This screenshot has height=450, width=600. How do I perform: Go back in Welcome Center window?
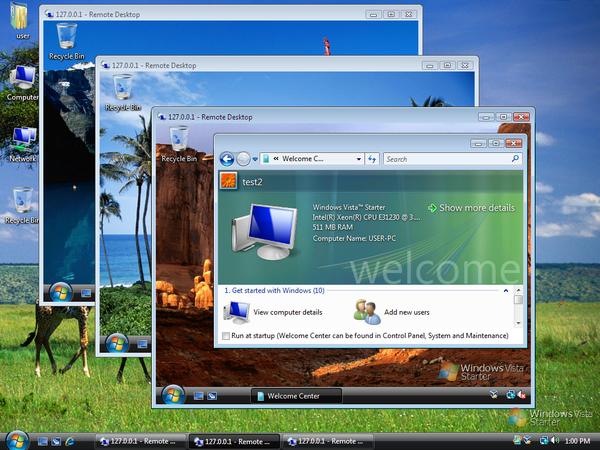click(227, 159)
